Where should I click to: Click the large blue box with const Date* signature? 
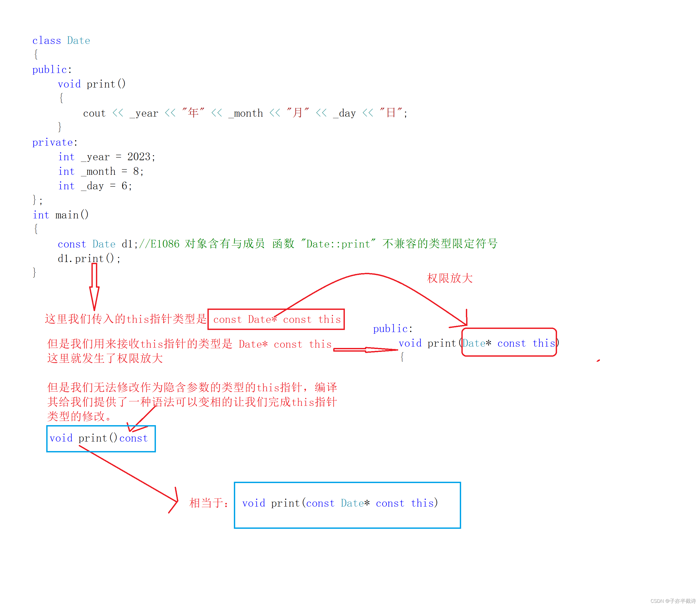point(347,505)
